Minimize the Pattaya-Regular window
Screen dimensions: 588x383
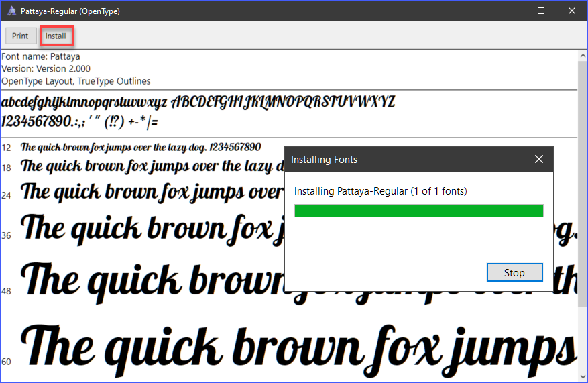[511, 11]
